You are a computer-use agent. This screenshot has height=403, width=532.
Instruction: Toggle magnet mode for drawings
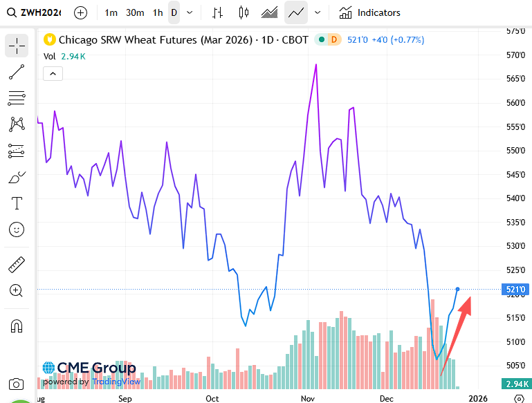17,326
